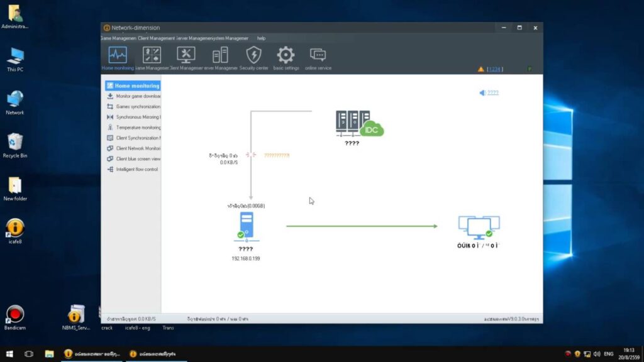Select the icafe8 desktop shortcut
644x362 pixels.
tap(15, 231)
